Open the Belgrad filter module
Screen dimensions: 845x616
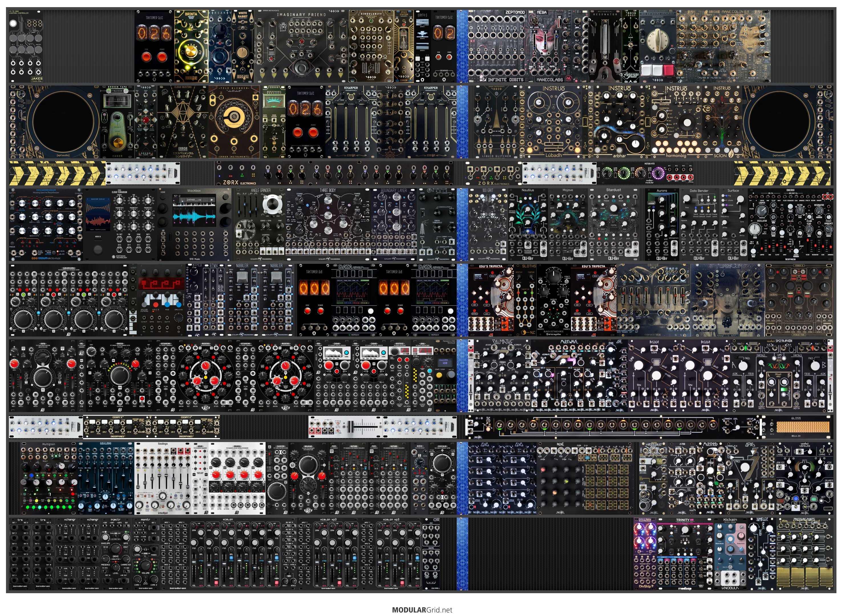308,478
